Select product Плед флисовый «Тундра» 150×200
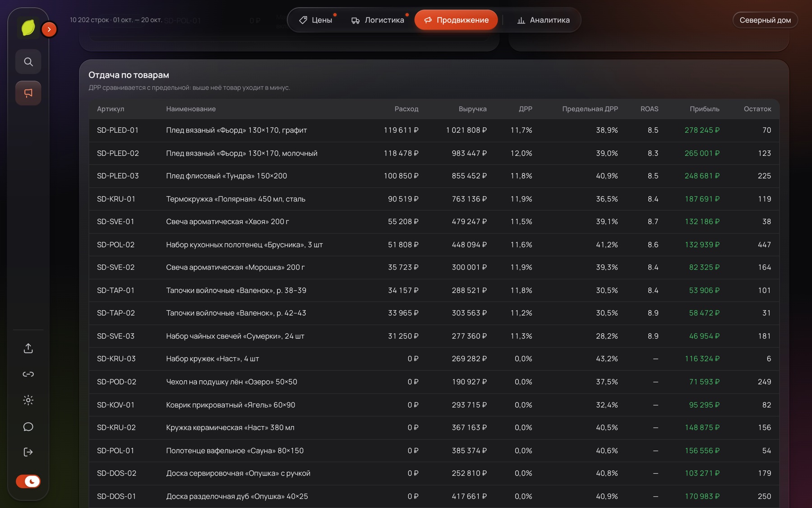Screen dimensions: 812x508 (x=226, y=176)
